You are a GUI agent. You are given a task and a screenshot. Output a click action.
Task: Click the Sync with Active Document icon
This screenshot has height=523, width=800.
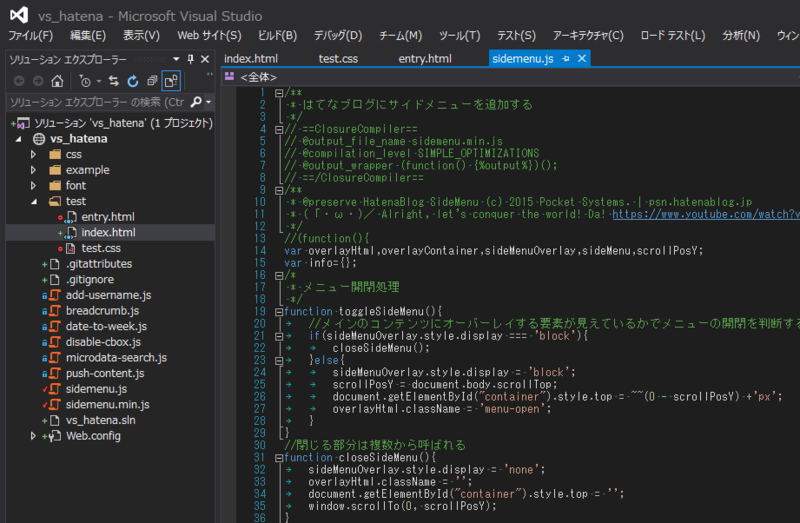point(114,81)
